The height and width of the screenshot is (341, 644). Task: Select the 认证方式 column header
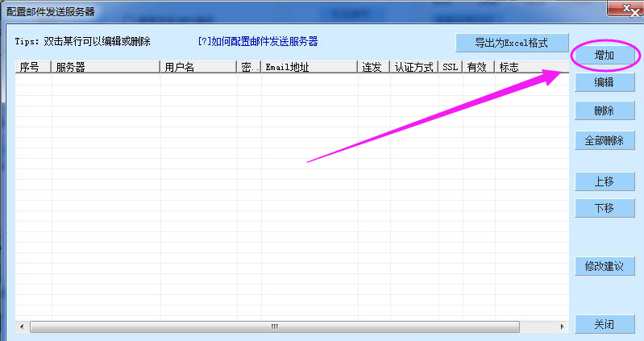pos(414,67)
